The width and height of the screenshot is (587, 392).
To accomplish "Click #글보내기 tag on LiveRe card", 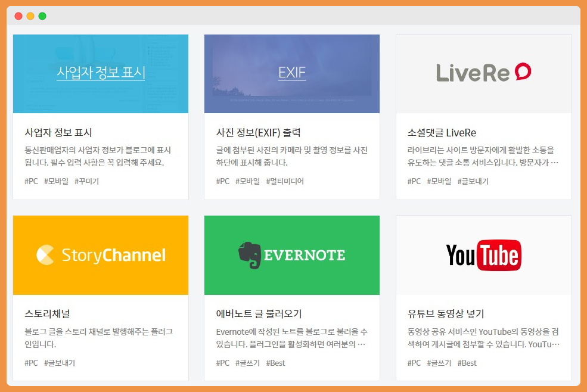I will (473, 181).
